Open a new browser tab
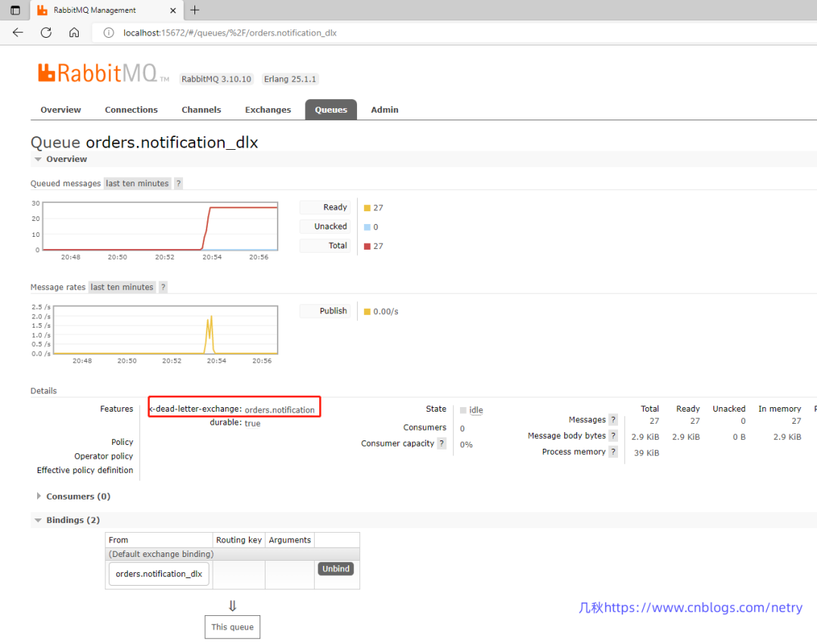The height and width of the screenshot is (644, 817). pos(194,10)
